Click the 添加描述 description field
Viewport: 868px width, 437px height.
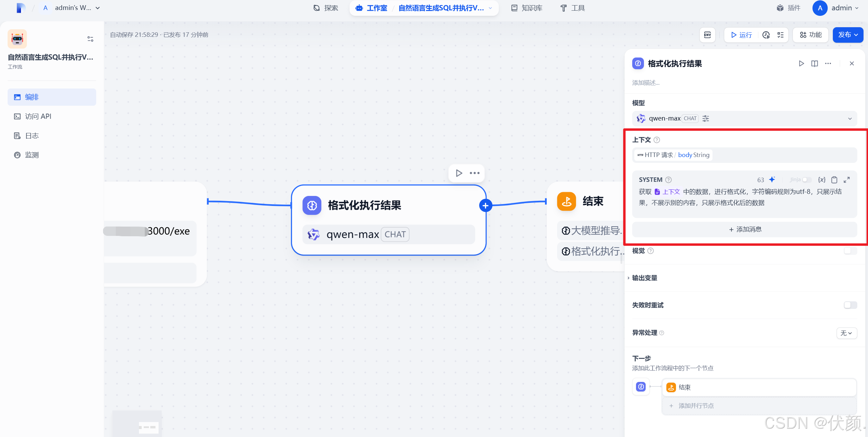(x=646, y=83)
